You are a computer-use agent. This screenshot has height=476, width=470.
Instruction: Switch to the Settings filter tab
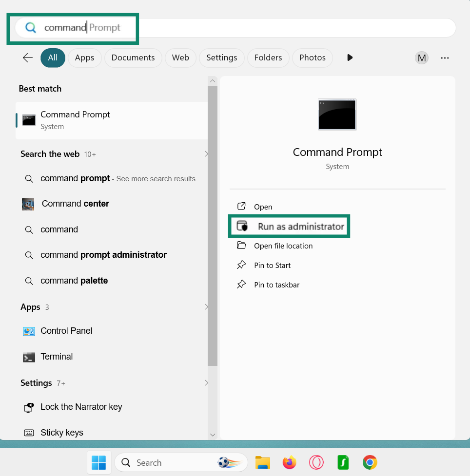(x=222, y=57)
